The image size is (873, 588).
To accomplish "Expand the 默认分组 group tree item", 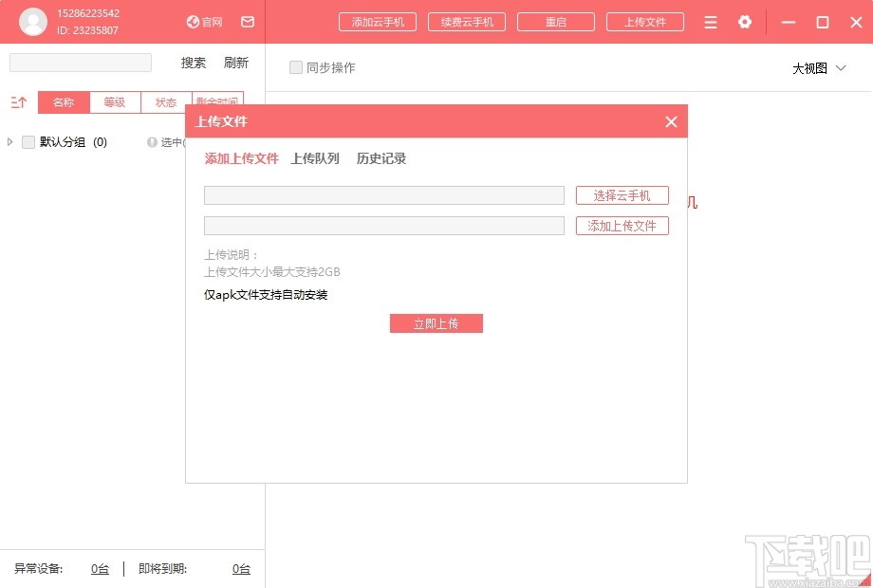I will (9, 141).
